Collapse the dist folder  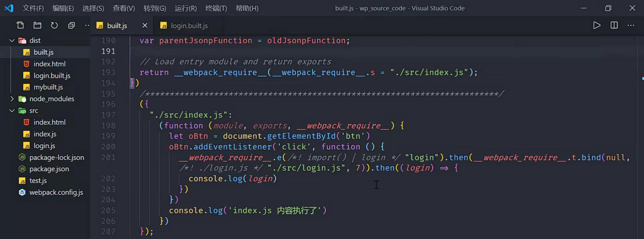[x=12, y=41]
